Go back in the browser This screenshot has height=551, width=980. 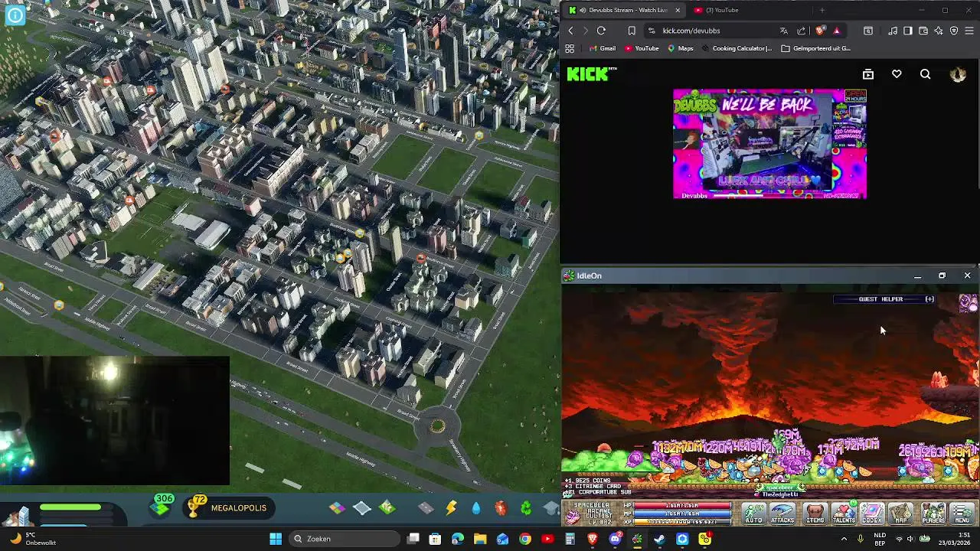tap(570, 31)
